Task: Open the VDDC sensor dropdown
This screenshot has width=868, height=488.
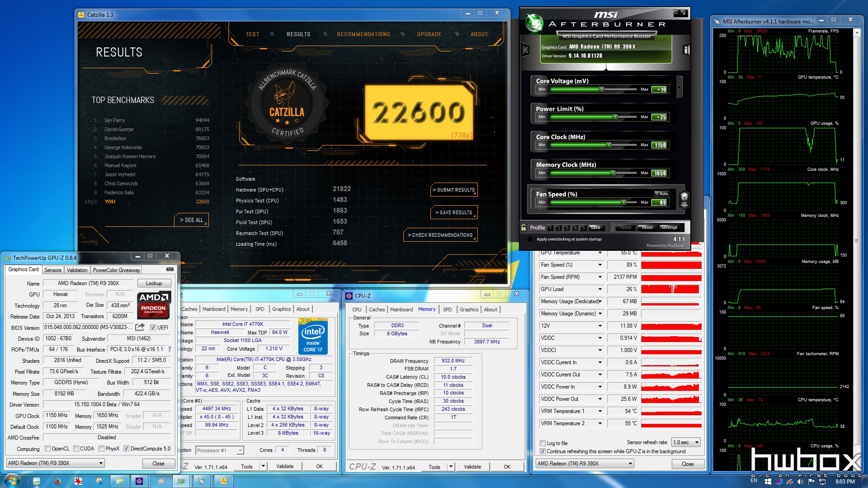Action: (600, 338)
